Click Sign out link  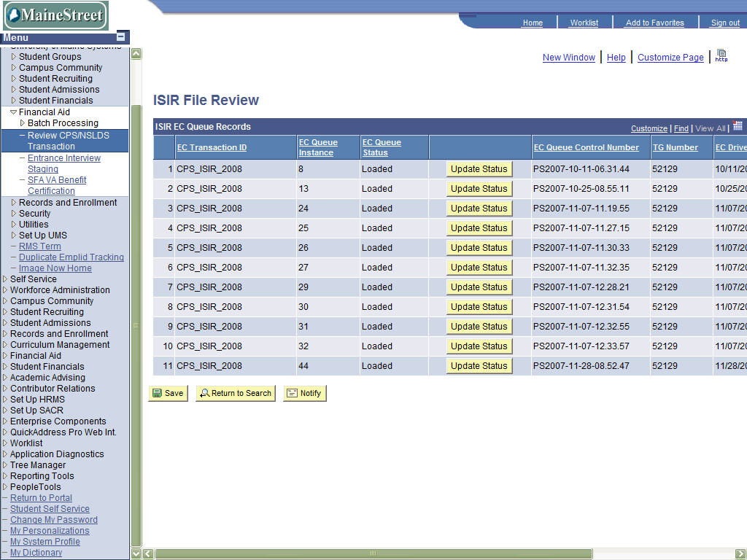point(725,23)
